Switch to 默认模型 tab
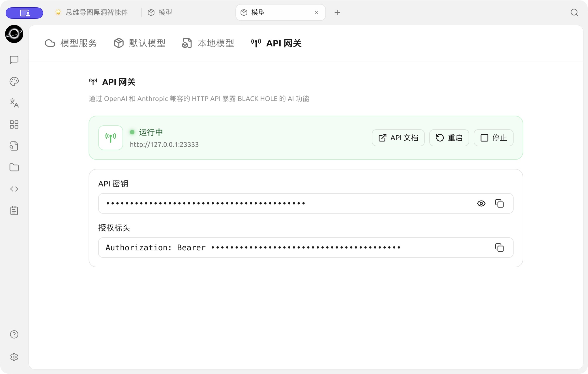The height and width of the screenshot is (374, 588). (x=140, y=43)
